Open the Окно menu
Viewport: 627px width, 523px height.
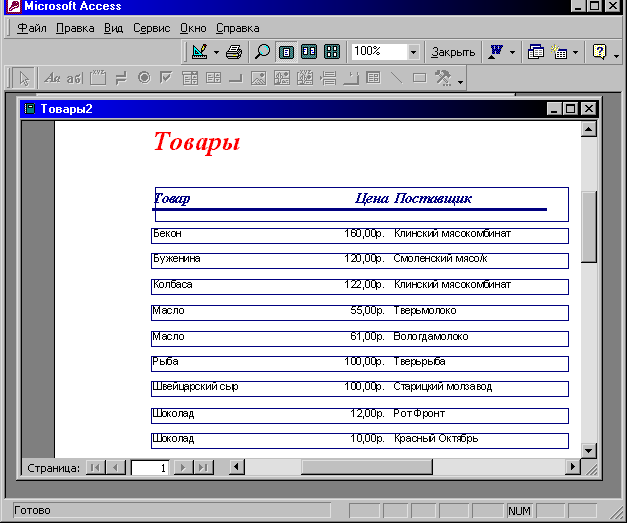pyautogui.click(x=193, y=28)
